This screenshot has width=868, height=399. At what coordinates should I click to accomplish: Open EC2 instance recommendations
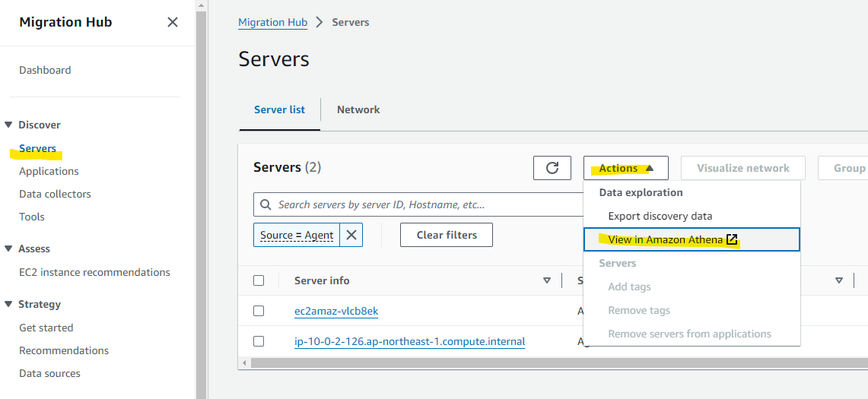point(94,272)
